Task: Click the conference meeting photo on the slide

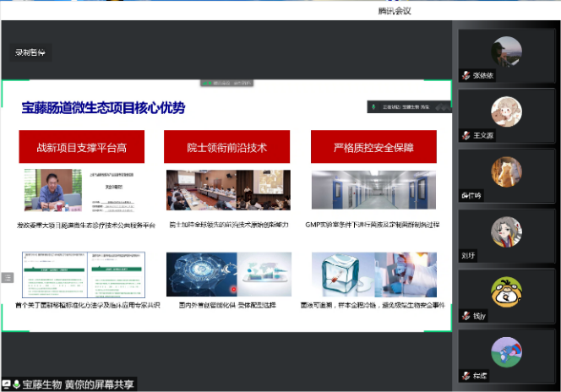Action: click(x=228, y=190)
